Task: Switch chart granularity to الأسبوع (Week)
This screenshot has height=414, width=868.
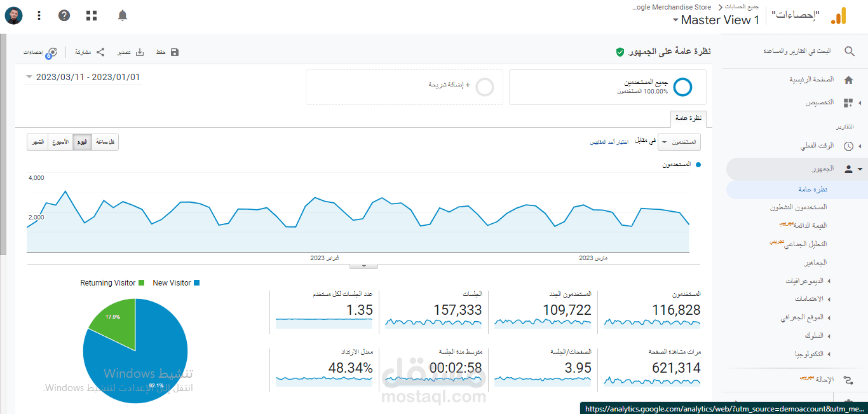Action: pyautogui.click(x=61, y=142)
